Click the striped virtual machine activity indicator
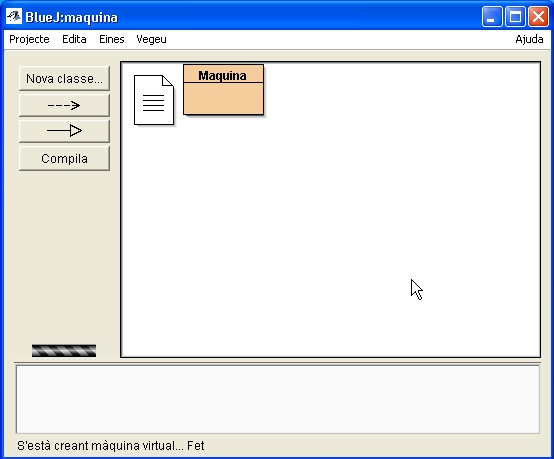This screenshot has width=554, height=459. point(64,351)
